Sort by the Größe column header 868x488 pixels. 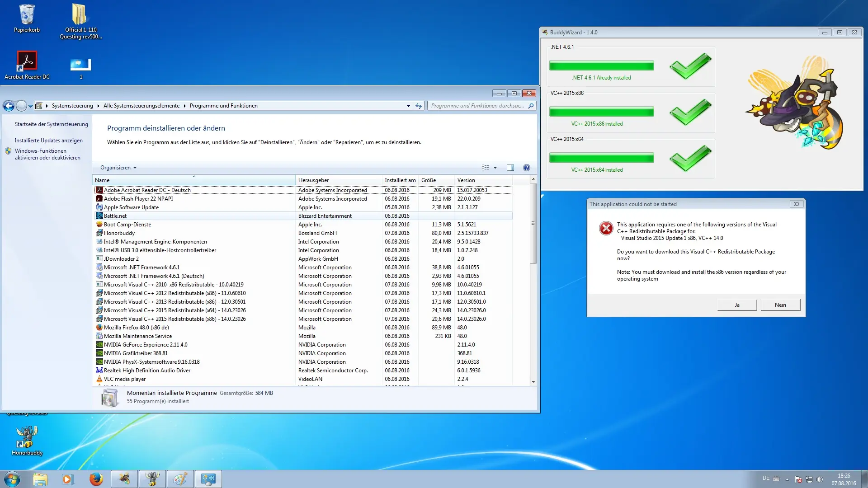436,180
